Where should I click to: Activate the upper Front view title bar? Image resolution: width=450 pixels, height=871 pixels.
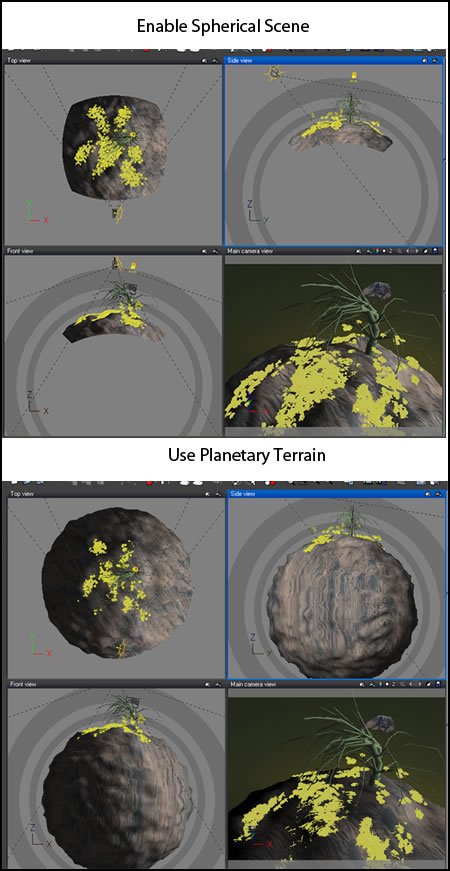tap(113, 251)
